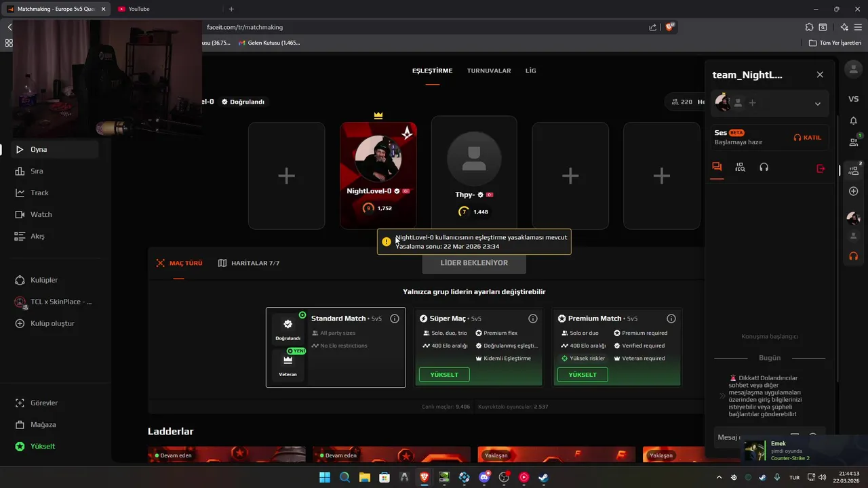Open the notifications bell
Viewport: 868px width, 488px height.
(x=854, y=121)
